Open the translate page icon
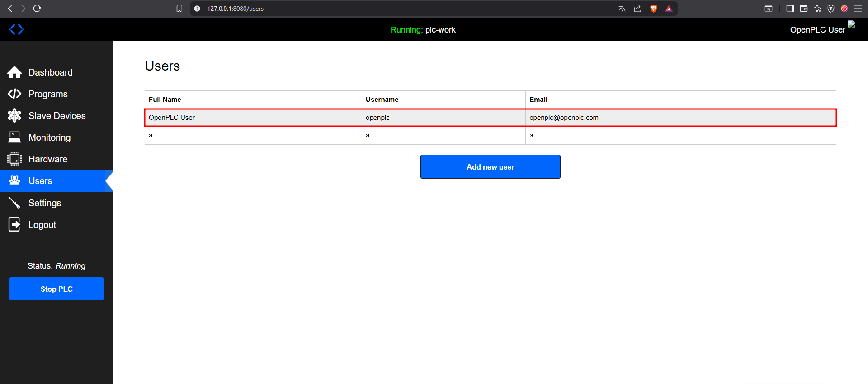Image resolution: width=868 pixels, height=384 pixels. (x=622, y=9)
